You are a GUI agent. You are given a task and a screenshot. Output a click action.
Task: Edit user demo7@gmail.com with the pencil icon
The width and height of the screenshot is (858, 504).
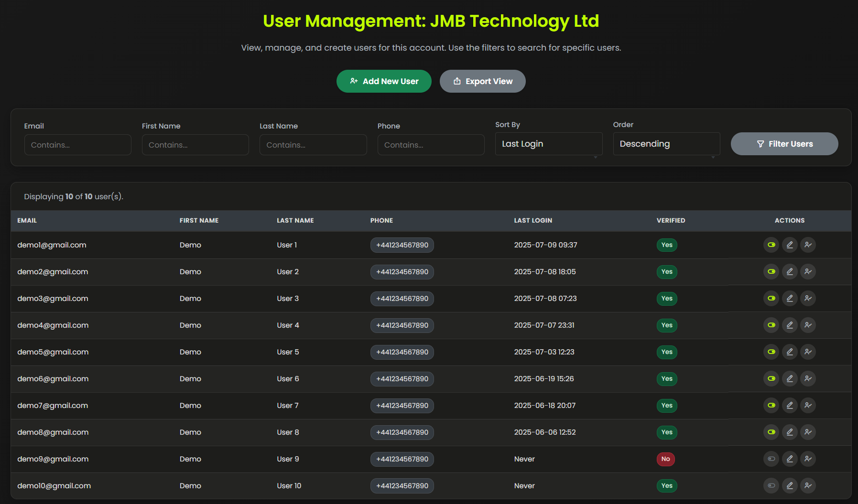coord(790,406)
